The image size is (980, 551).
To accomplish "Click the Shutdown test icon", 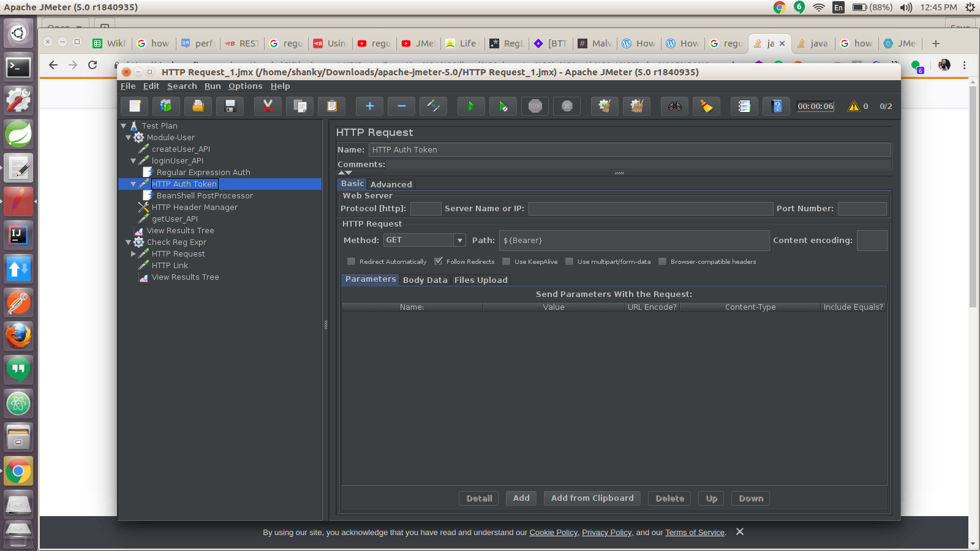I will point(567,106).
